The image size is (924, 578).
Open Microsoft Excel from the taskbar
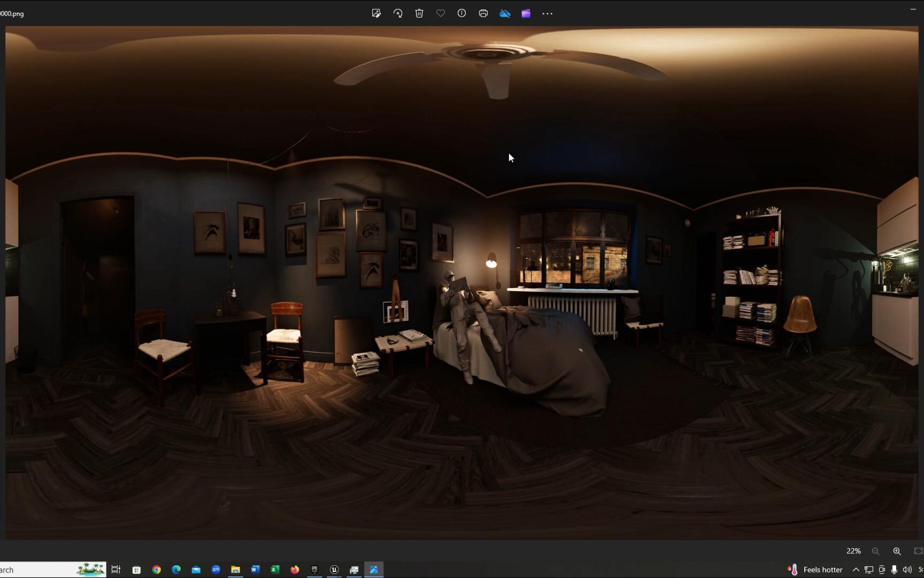coord(275,569)
